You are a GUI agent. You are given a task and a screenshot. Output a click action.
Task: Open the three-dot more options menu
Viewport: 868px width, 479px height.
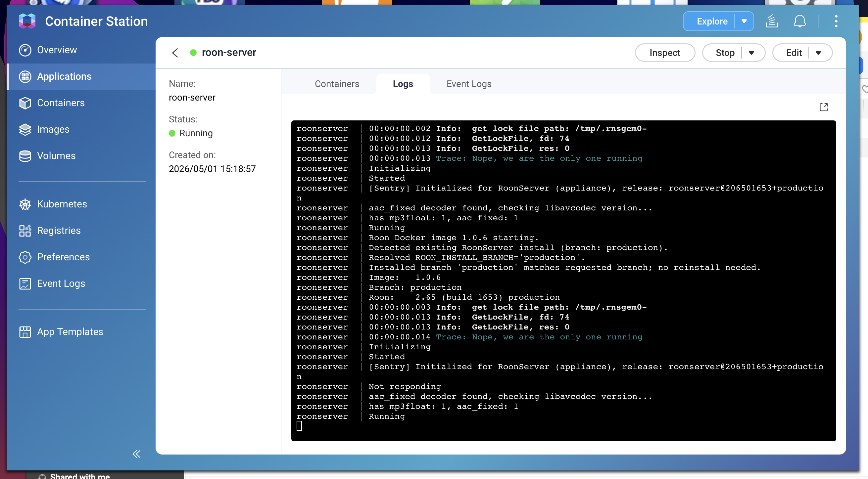click(x=836, y=21)
